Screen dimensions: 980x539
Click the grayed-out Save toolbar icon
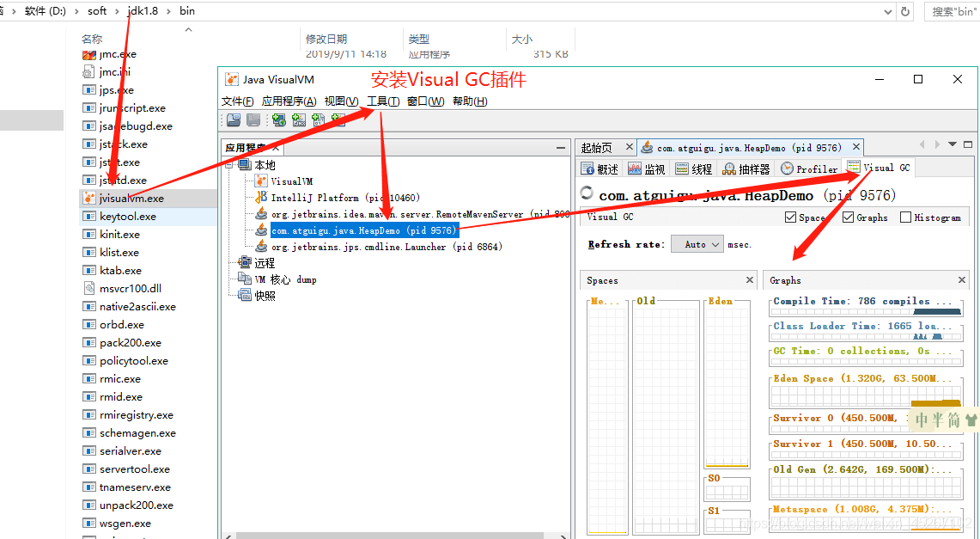[253, 120]
